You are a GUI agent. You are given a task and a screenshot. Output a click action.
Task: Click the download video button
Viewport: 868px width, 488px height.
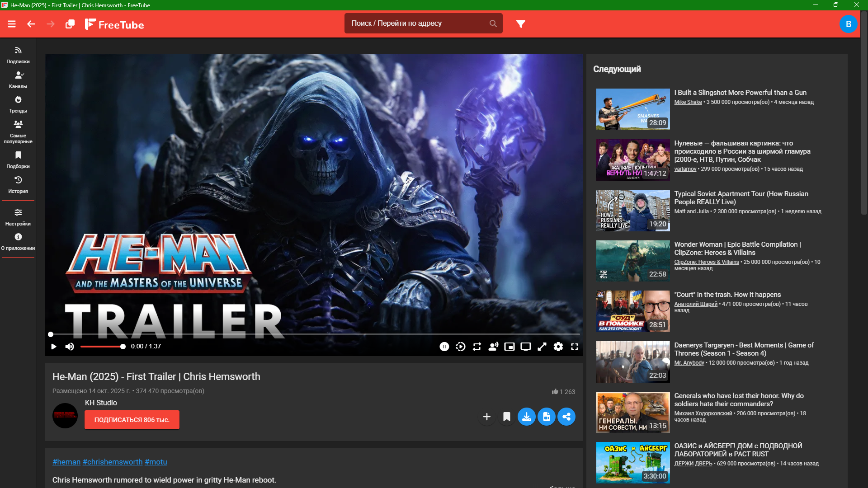[526, 417]
